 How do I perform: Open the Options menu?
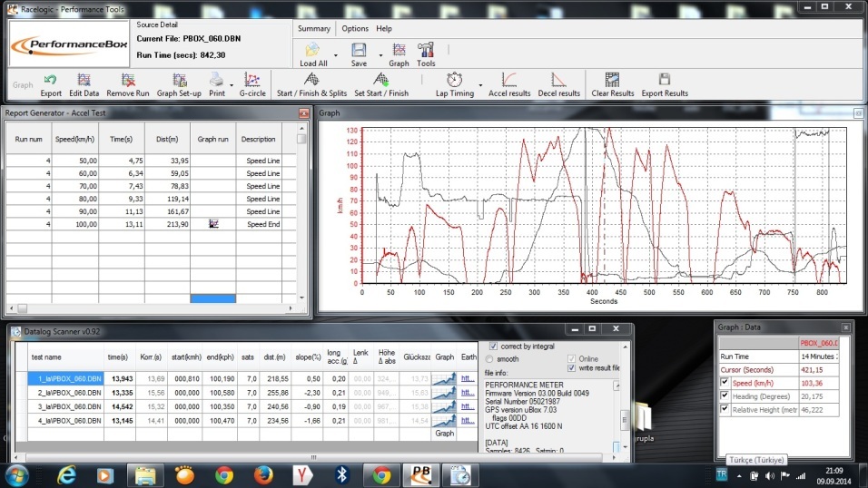(x=355, y=28)
